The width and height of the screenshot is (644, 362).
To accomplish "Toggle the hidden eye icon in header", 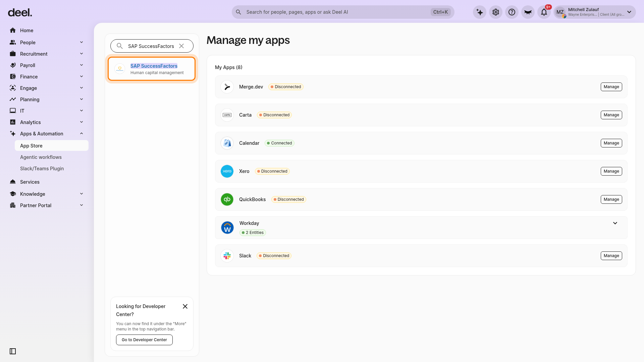I will (528, 12).
